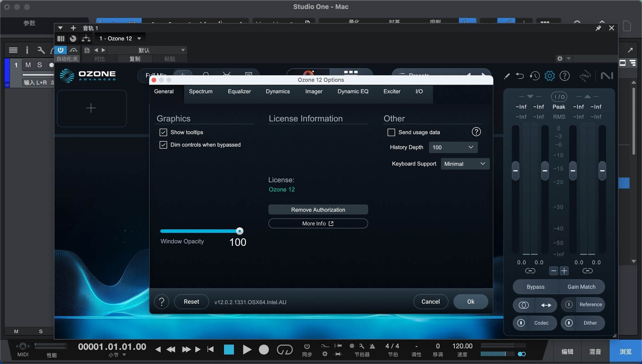This screenshot has width=642, height=364.
Task: Click the preset file icon beside arrows
Action: [x=87, y=50]
